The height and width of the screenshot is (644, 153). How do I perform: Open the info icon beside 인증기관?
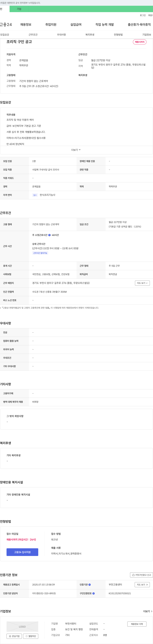(x=90, y=585)
